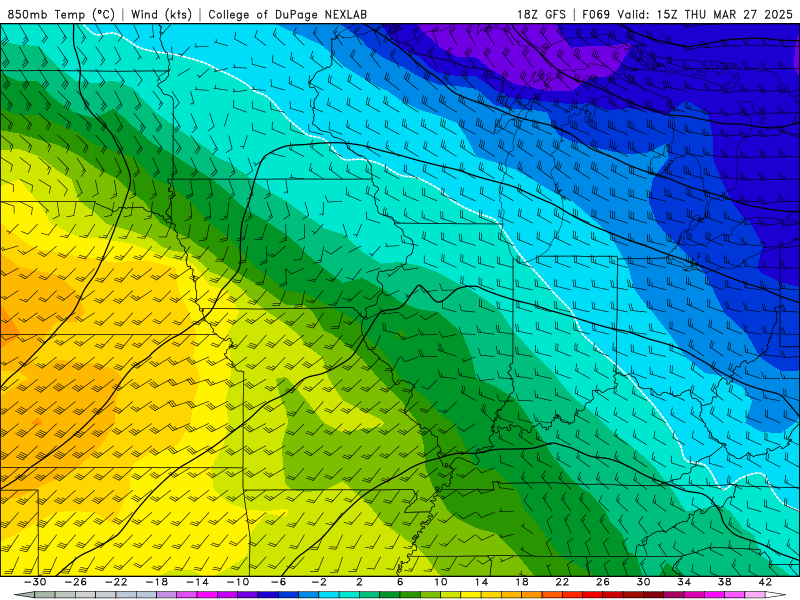This screenshot has width=800, height=600.
Task: Click the 18 color scale label
Action: coord(521,582)
